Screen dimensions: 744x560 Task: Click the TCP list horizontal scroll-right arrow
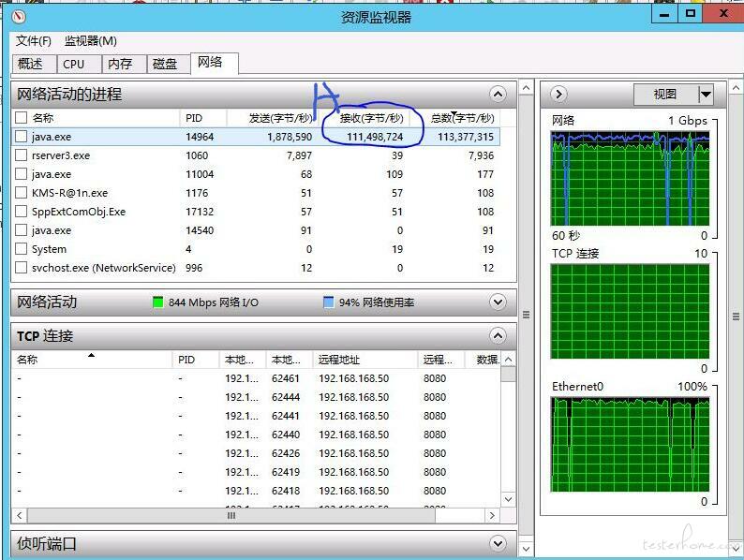tap(492, 515)
